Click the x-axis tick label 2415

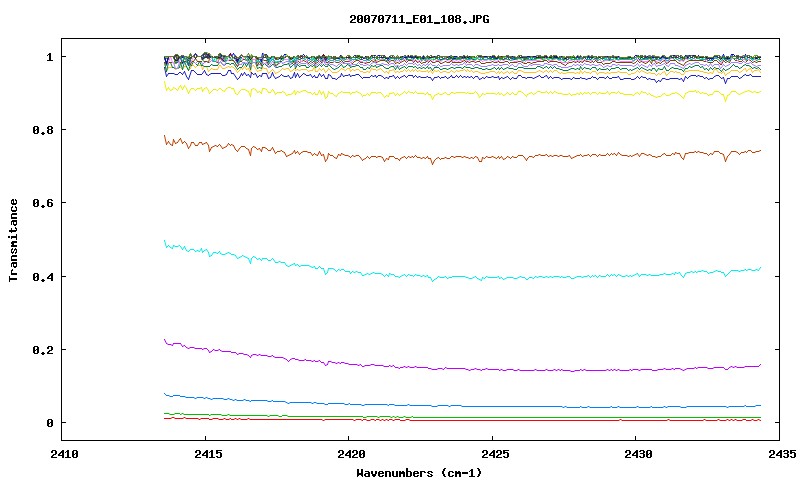point(208,453)
